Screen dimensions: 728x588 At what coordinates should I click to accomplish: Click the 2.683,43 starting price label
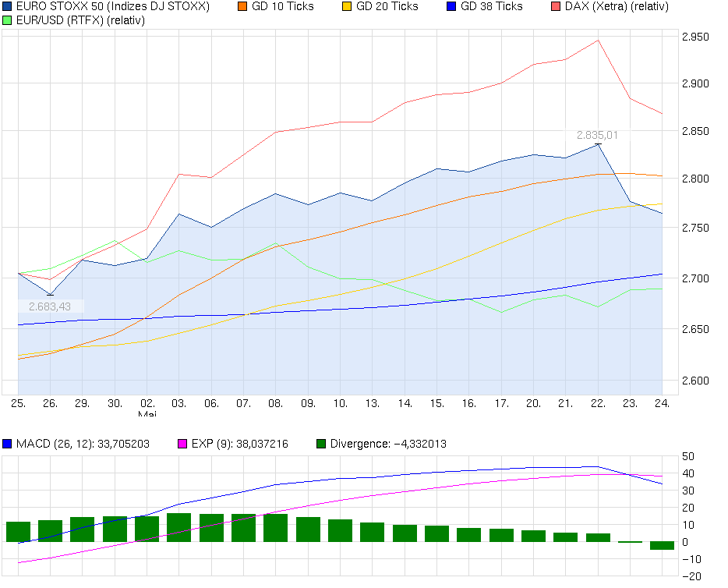click(48, 306)
